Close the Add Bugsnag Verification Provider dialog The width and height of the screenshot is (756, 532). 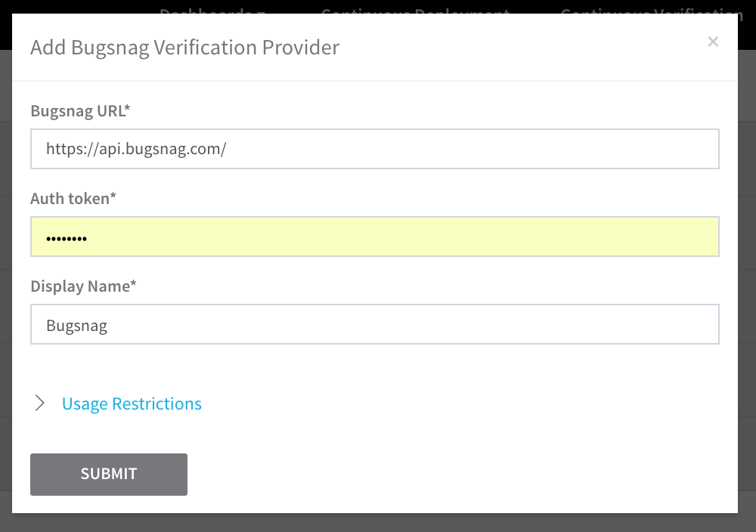713,42
